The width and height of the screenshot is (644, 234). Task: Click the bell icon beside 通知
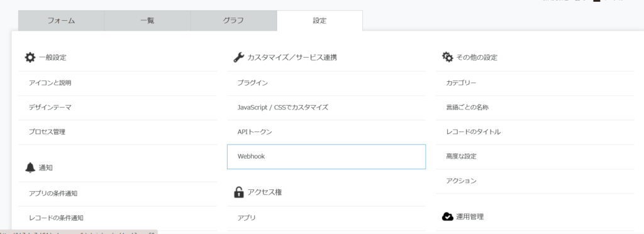pos(30,168)
